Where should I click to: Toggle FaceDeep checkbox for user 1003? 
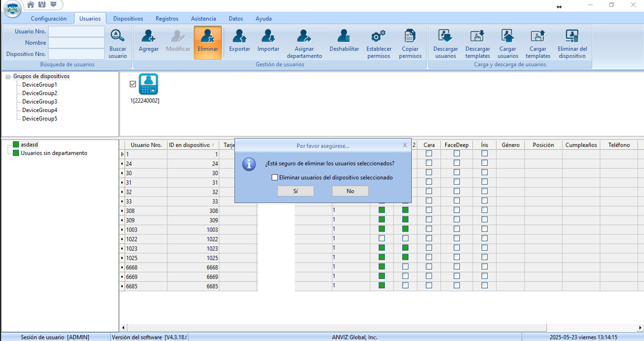[x=456, y=229]
